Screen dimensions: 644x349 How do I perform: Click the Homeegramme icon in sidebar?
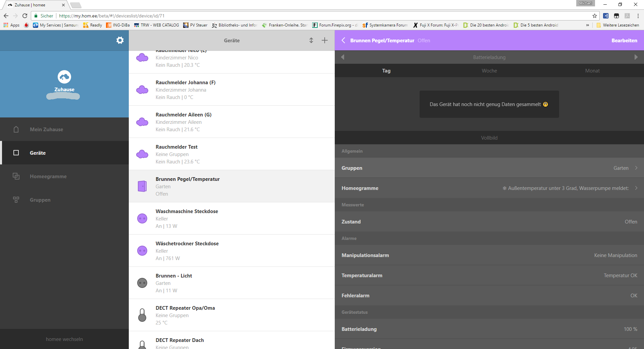[x=16, y=176]
